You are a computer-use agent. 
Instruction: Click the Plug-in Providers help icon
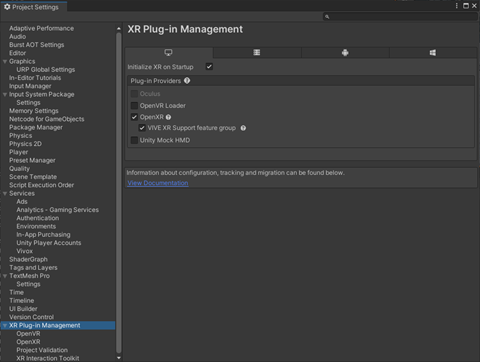pyautogui.click(x=187, y=81)
